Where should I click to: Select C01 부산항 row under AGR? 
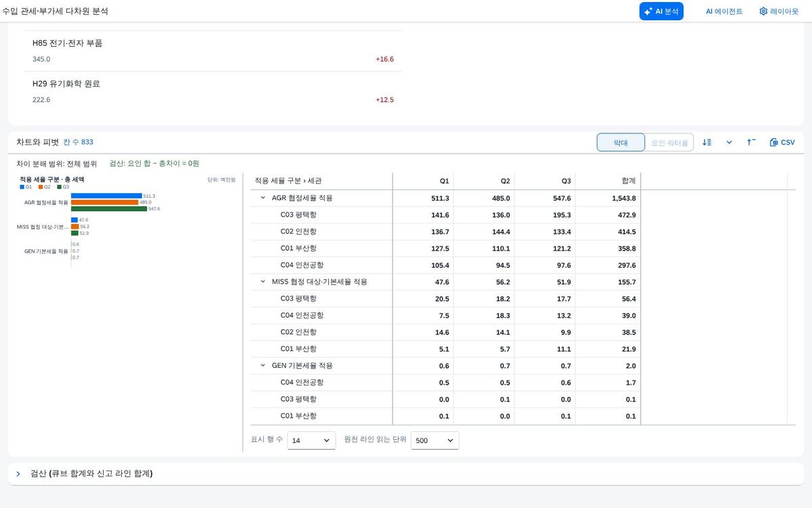(x=445, y=249)
